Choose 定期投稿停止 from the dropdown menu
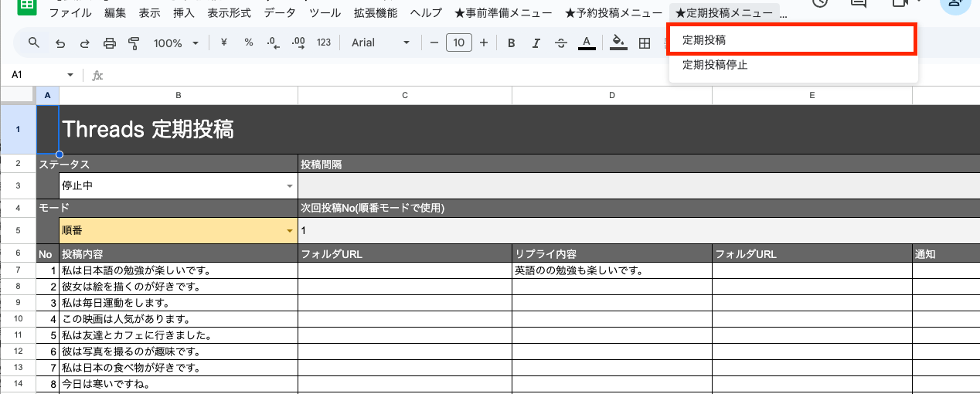980x394 pixels. (793, 65)
